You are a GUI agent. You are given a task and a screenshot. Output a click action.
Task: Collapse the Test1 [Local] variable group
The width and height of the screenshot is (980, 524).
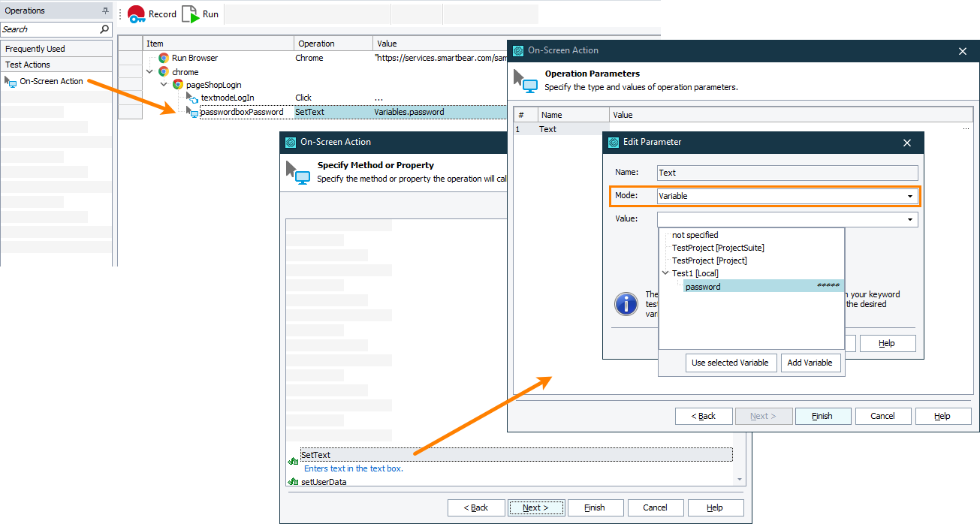(x=665, y=273)
